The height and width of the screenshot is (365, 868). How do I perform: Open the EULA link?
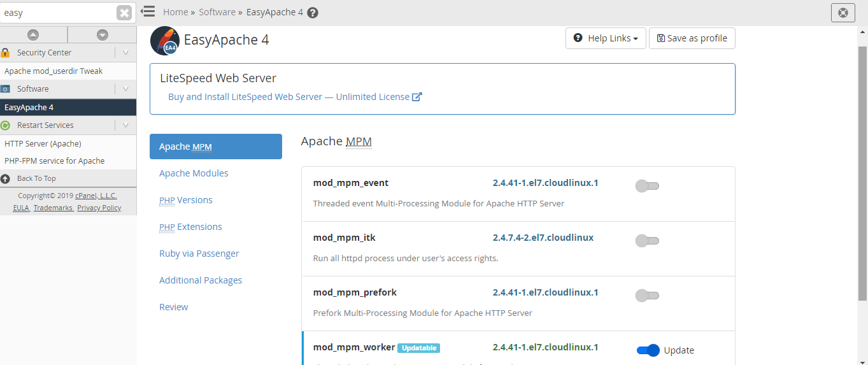pos(21,208)
